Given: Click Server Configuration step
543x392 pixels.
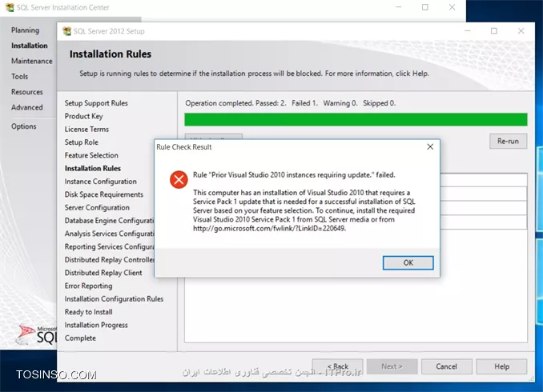Looking at the screenshot, I should tap(97, 207).
